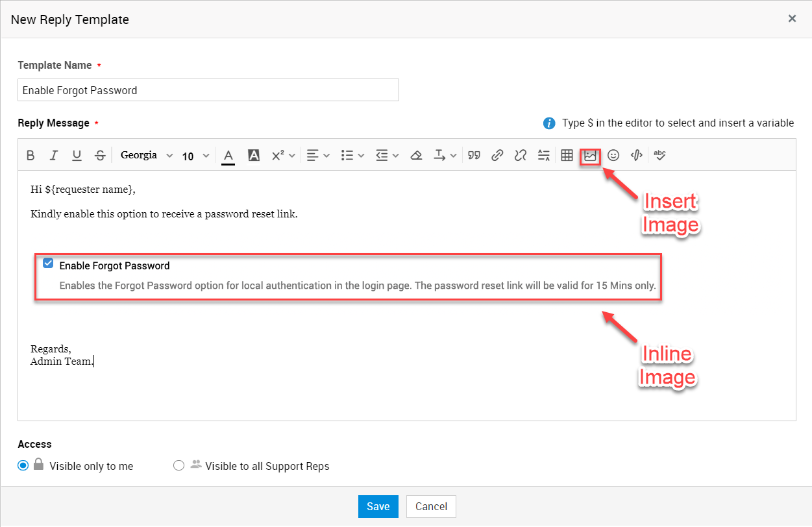812x527 pixels.
Task: Open the Georgia font family dropdown
Action: [147, 156]
